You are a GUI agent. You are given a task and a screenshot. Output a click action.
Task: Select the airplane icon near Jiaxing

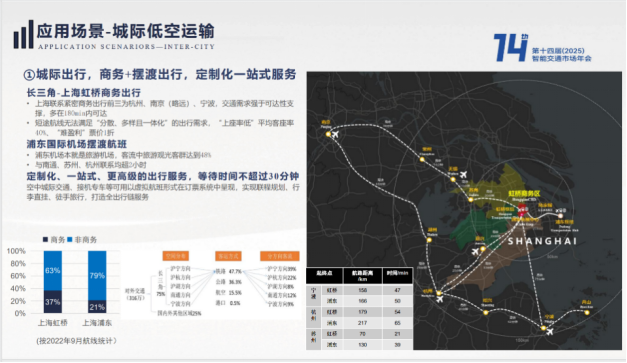(x=475, y=251)
